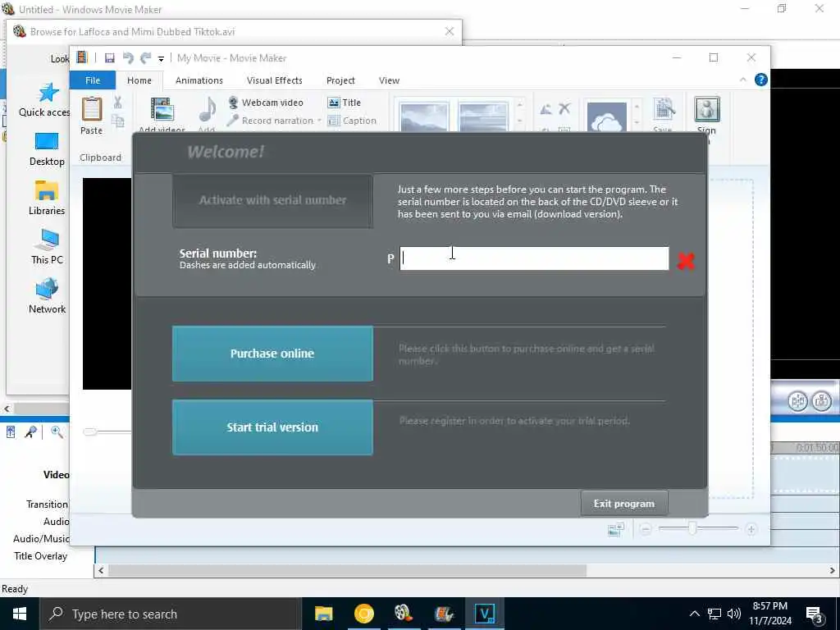The width and height of the screenshot is (840, 630).
Task: Click the Cut scissors icon
Action: (x=118, y=103)
